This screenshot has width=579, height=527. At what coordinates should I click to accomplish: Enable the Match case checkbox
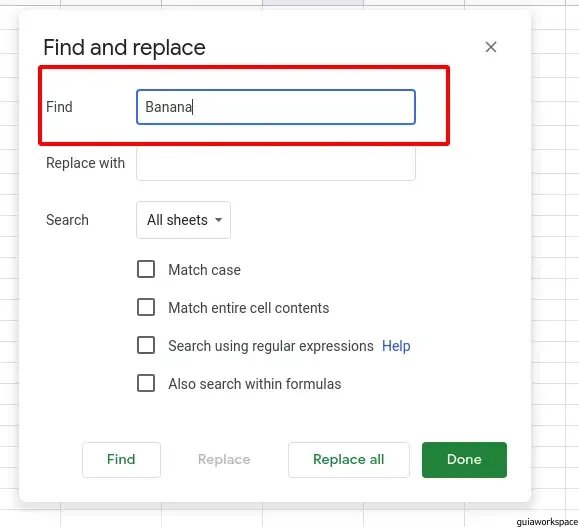pos(146,269)
